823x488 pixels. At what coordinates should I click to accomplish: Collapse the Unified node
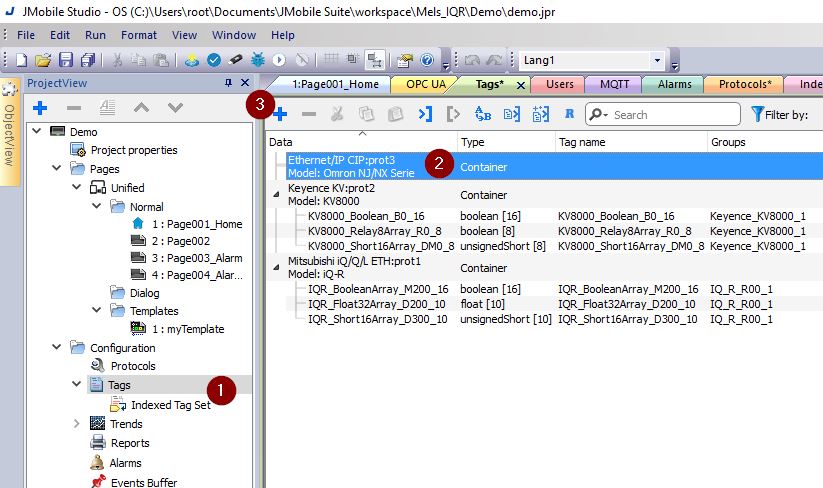click(x=77, y=187)
